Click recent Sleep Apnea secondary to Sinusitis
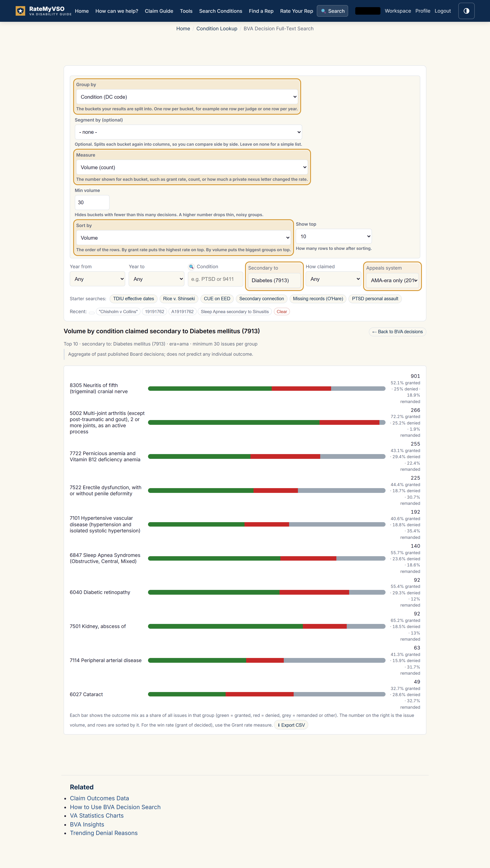Screen dimensions: 490x868 click(x=235, y=312)
